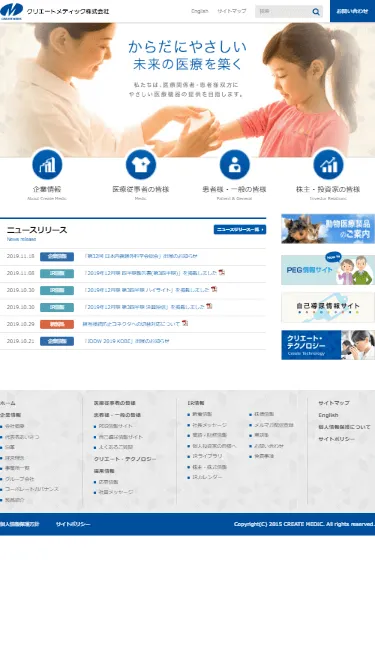The image size is (375, 667).
Task: Click the magnifier search icon
Action: click(316, 11)
